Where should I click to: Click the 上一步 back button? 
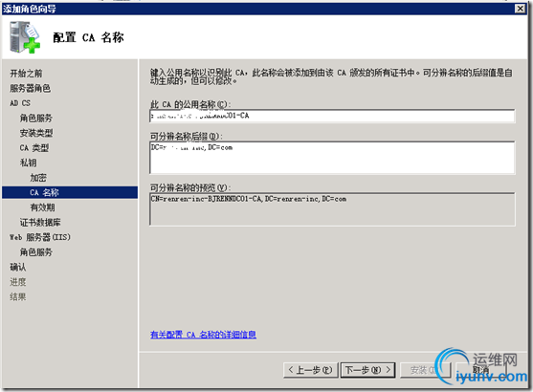coord(310,370)
